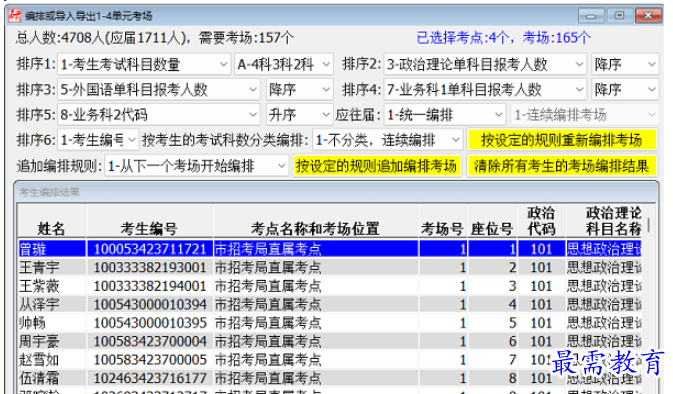Open the A-4科3科2科 dropdown
The width and height of the screenshot is (673, 394).
click(x=283, y=64)
